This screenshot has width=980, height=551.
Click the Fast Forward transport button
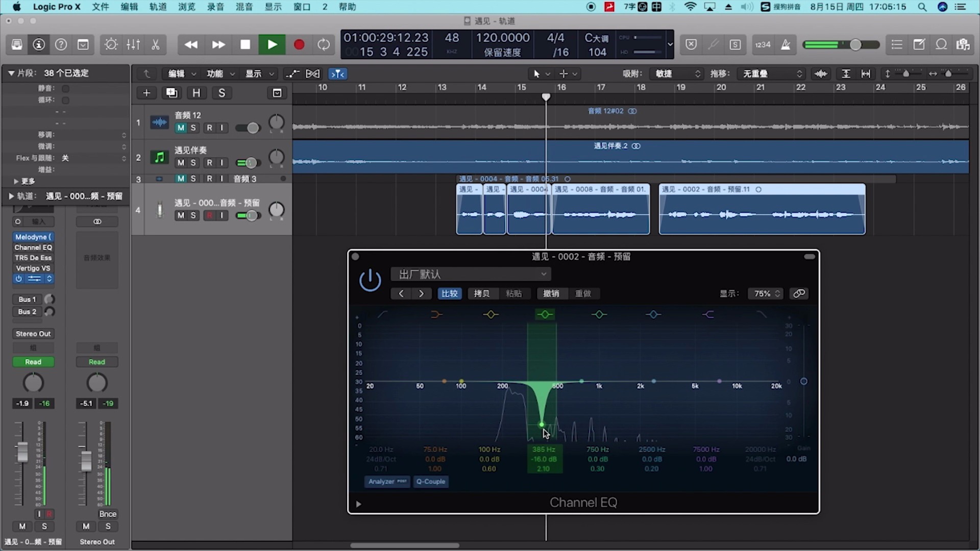tap(218, 45)
